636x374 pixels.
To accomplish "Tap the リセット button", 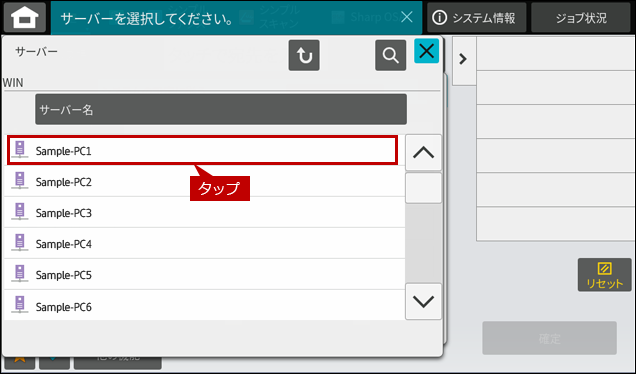I will 604,275.
